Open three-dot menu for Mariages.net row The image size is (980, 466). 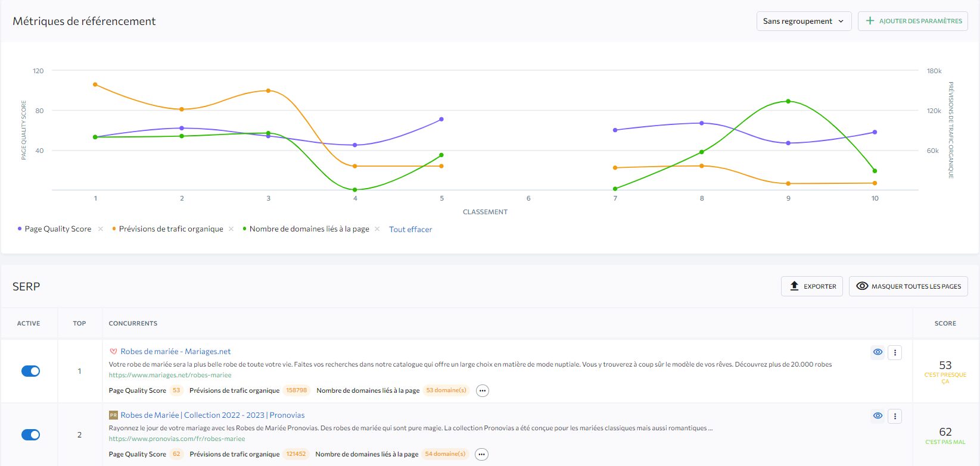[x=895, y=352]
